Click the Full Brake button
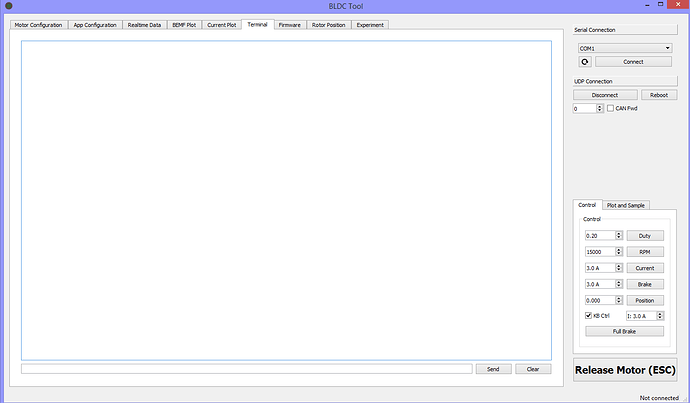 tap(624, 330)
